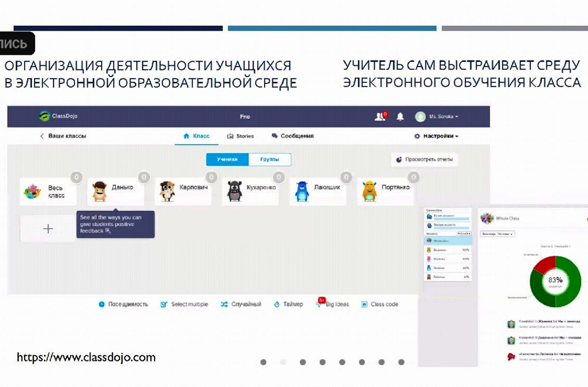This screenshot has width=588, height=387.
Task: Open the Сообщения tab
Action: click(x=292, y=136)
